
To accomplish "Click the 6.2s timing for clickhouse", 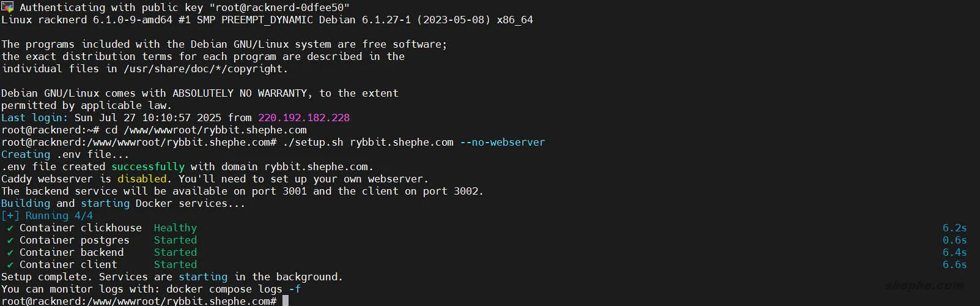I will [954, 228].
